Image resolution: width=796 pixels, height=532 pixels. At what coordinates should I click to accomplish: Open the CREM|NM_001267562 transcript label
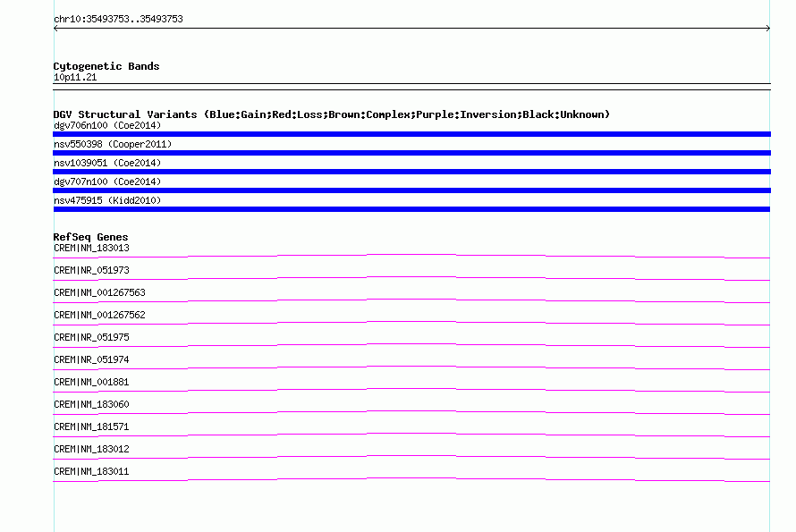(x=99, y=316)
